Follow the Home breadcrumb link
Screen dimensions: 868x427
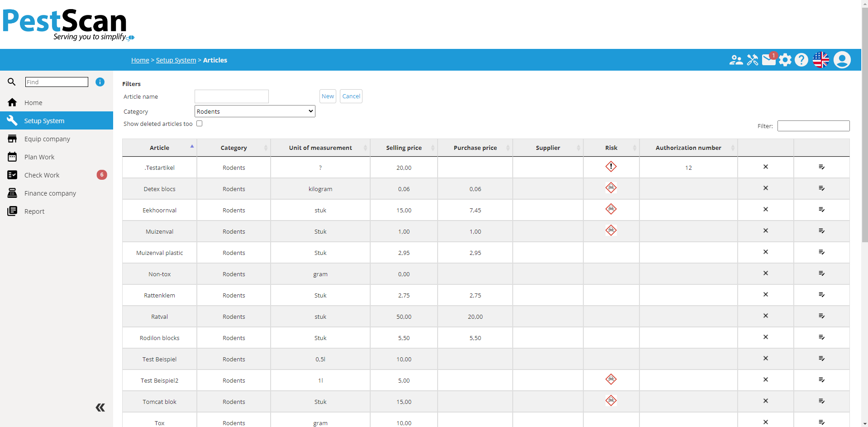click(140, 60)
